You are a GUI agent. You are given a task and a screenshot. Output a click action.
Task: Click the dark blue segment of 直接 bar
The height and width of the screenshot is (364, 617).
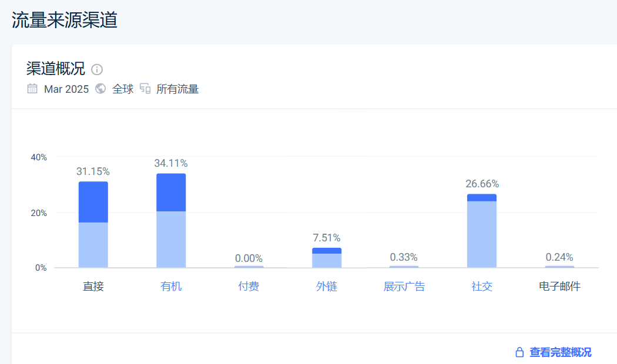[x=93, y=202]
